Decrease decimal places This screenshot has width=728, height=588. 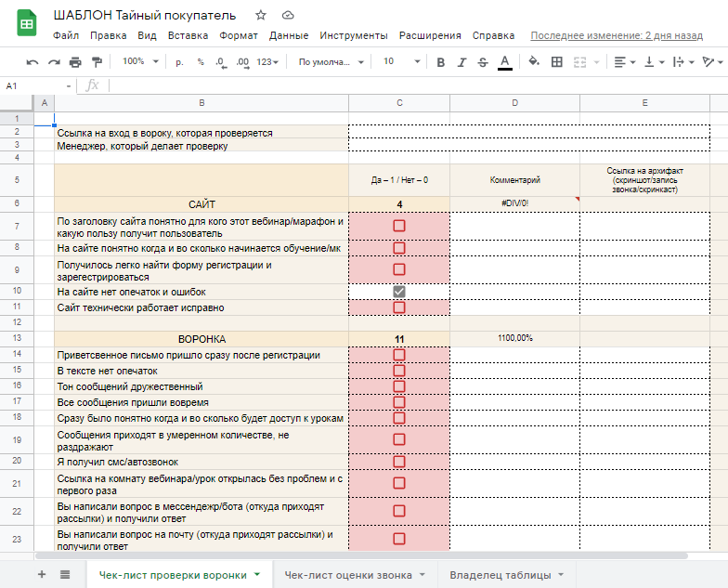pyautogui.click(x=221, y=62)
